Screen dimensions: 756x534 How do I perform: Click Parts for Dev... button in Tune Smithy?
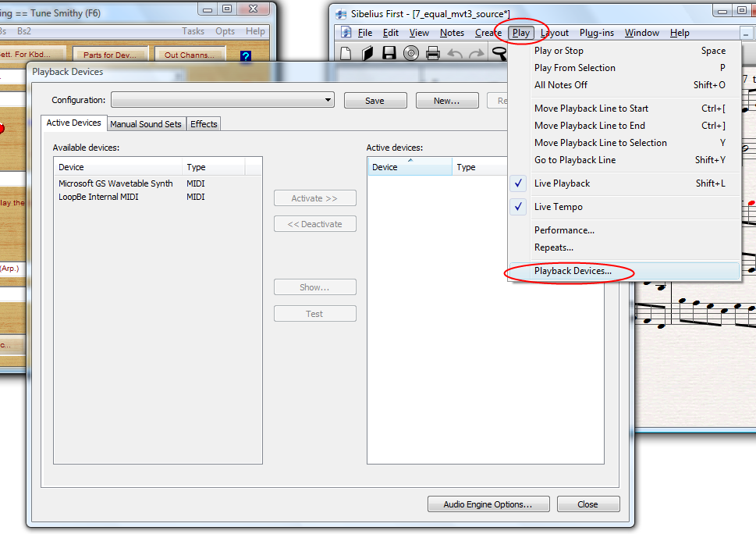coord(111,55)
